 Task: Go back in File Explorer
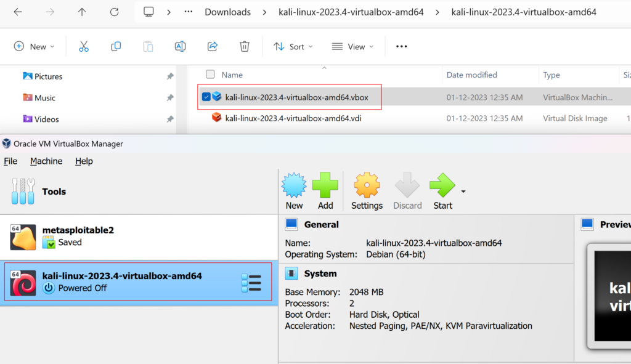point(18,12)
